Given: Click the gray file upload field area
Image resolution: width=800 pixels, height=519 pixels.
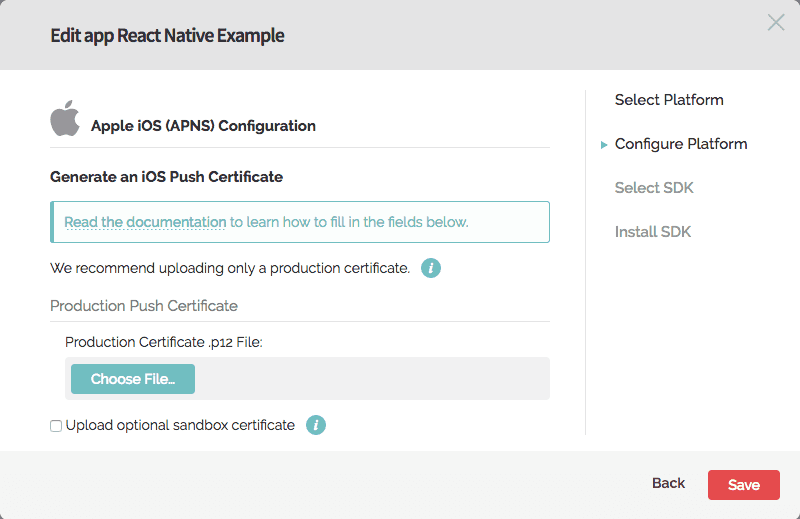Looking at the screenshot, I should pyautogui.click(x=371, y=378).
